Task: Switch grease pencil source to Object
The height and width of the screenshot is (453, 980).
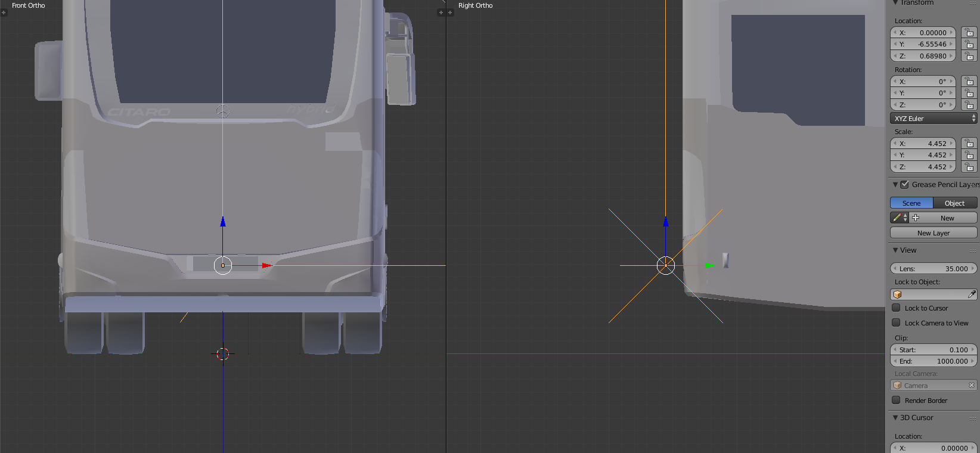Action: click(954, 203)
